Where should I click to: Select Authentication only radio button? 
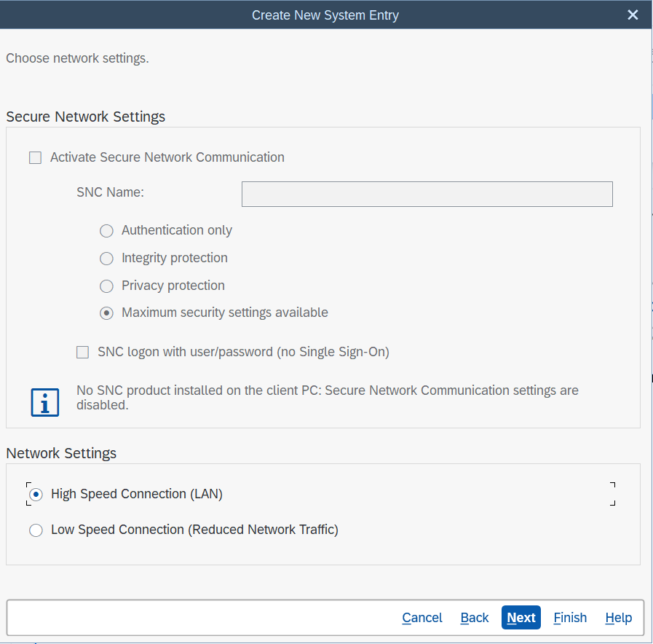point(107,231)
